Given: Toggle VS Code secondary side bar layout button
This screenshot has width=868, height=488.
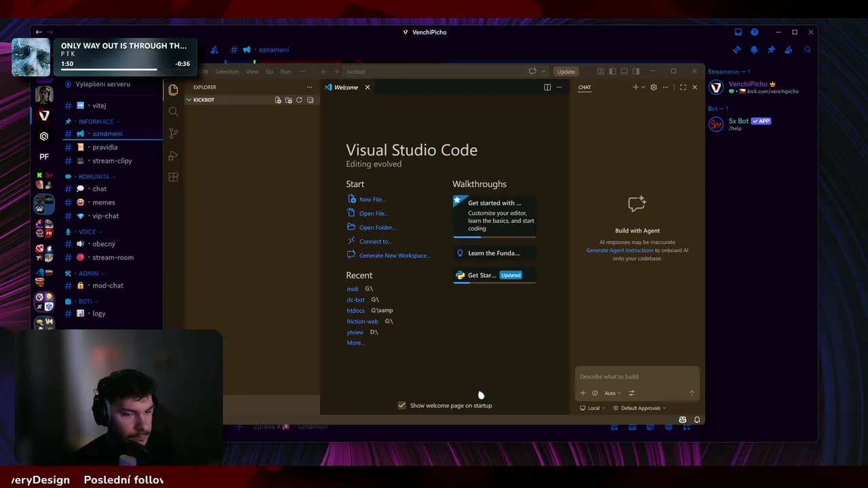Looking at the screenshot, I should (x=636, y=71).
